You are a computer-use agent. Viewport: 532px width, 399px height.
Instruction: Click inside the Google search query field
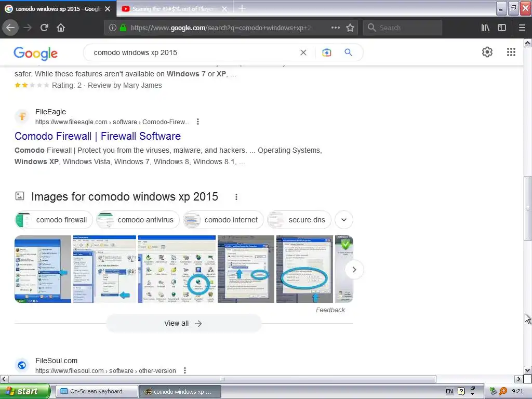click(x=193, y=52)
